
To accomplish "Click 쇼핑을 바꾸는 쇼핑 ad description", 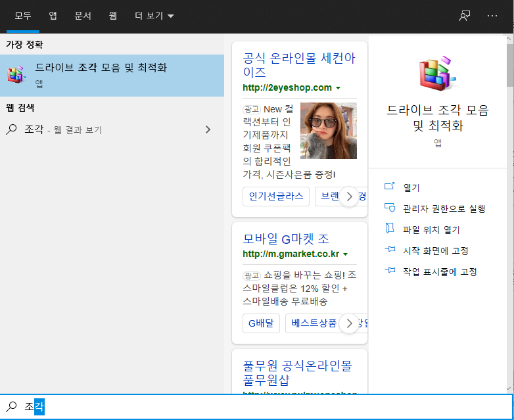I will click(x=300, y=288).
